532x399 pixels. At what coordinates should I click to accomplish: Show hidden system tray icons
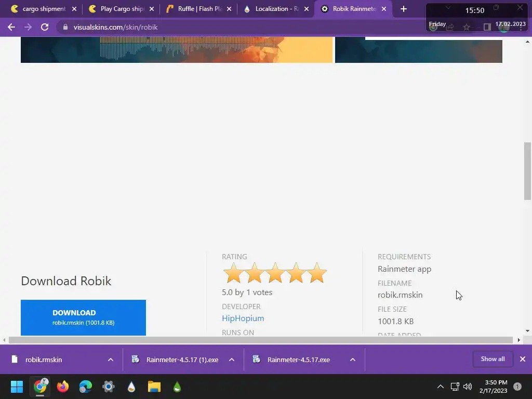pos(441,387)
